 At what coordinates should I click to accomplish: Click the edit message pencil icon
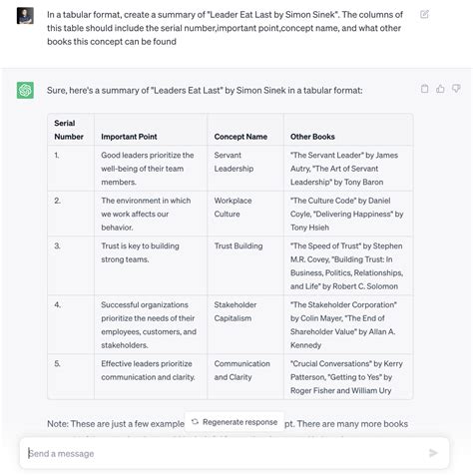[x=424, y=14]
